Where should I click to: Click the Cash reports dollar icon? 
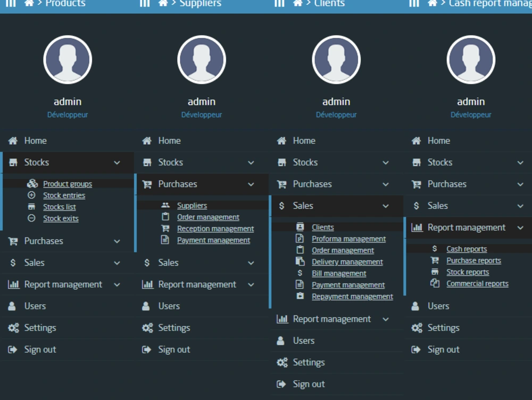pos(435,249)
